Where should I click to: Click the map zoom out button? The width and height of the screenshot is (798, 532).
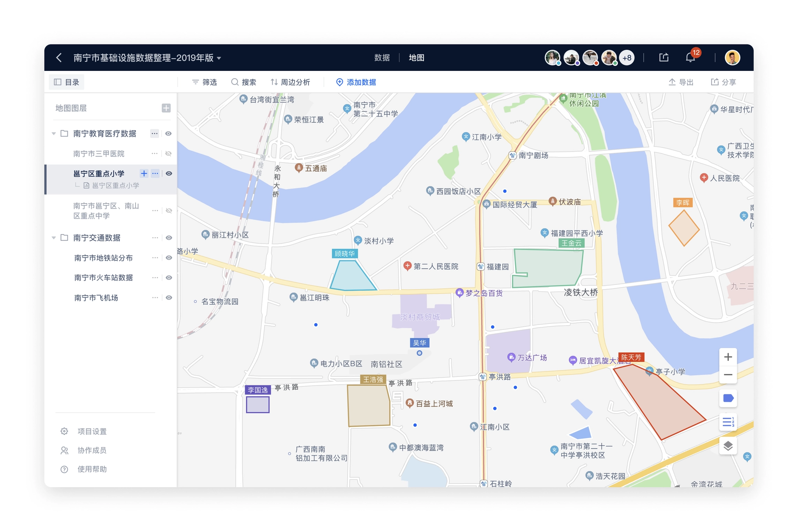click(x=728, y=375)
